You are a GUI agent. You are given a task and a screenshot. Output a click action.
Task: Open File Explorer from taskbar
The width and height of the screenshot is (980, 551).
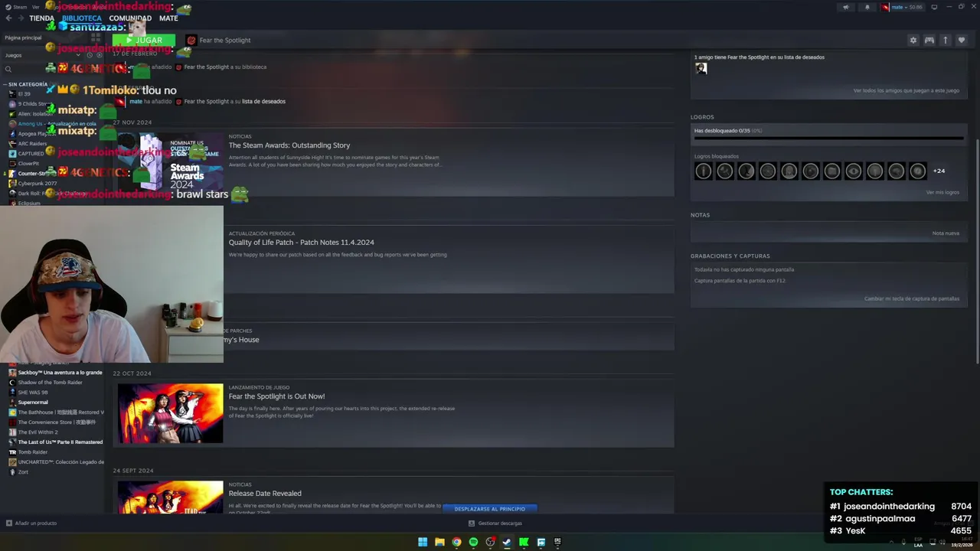tap(439, 542)
